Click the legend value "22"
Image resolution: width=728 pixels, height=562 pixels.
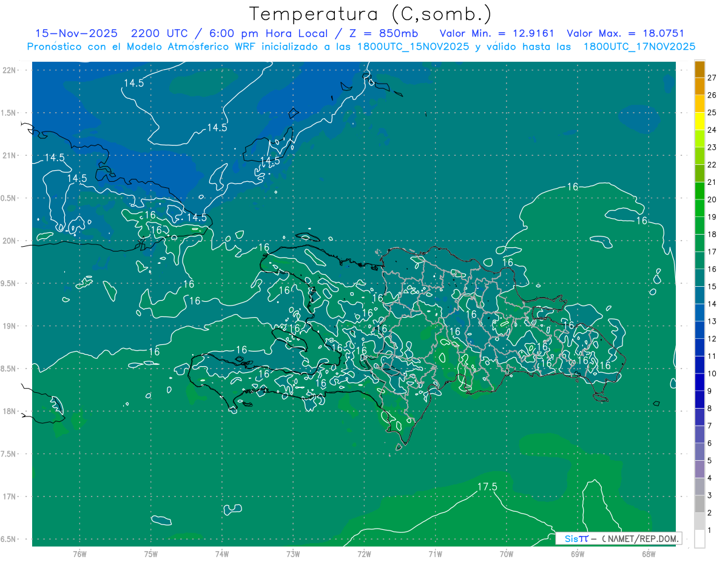pos(712,164)
